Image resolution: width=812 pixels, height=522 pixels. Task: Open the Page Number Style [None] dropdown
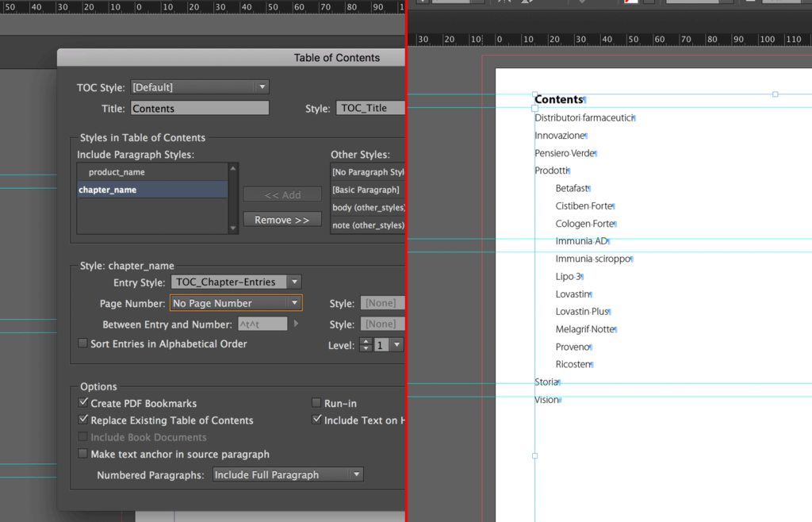click(383, 303)
